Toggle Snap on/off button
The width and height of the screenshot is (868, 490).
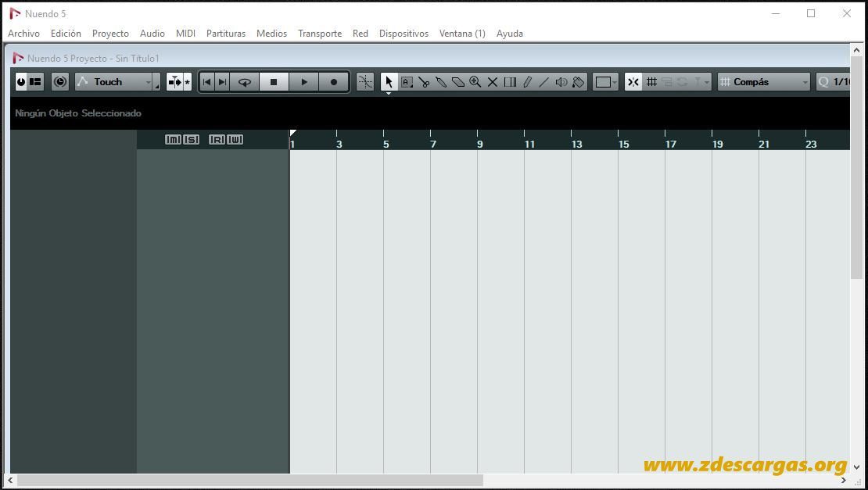[x=633, y=82]
